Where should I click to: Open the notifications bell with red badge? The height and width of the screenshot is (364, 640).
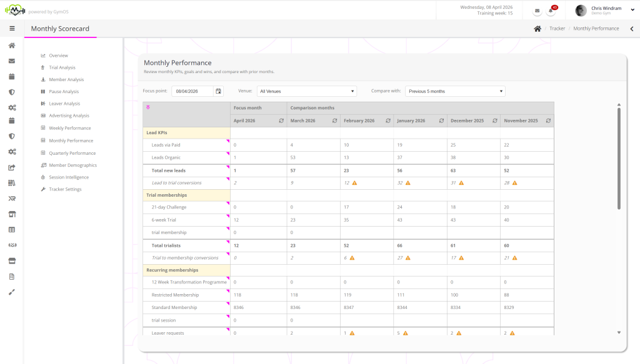pyautogui.click(x=551, y=11)
